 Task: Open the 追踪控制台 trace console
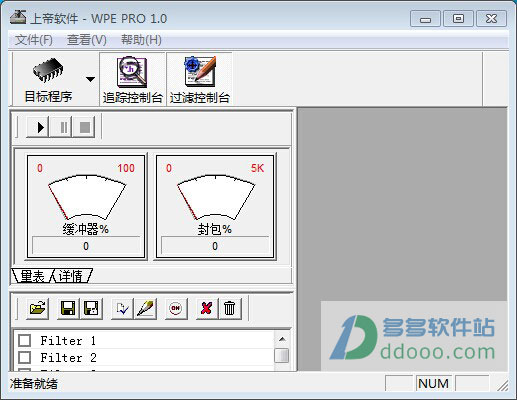click(x=132, y=80)
